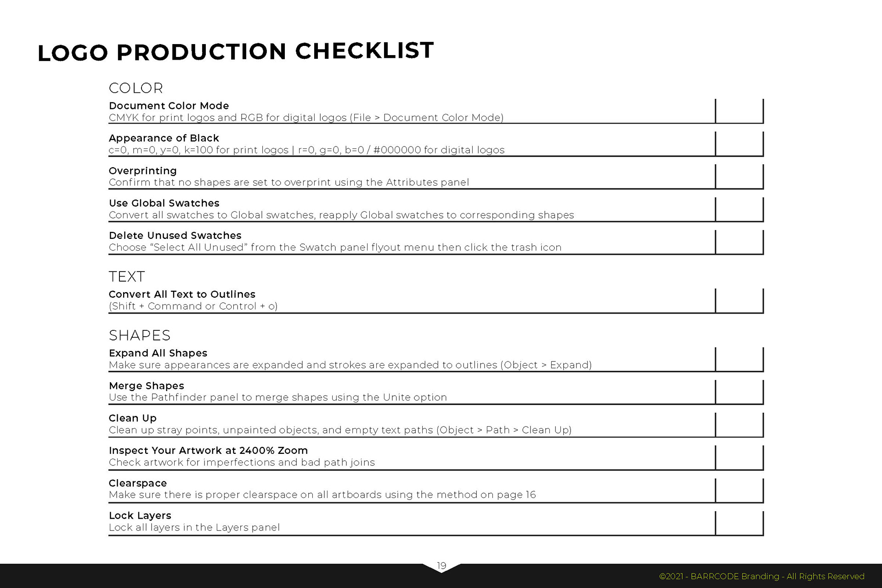Tick the Merge Shapes checkbox
Screen dimensions: 882x588
tap(739, 392)
